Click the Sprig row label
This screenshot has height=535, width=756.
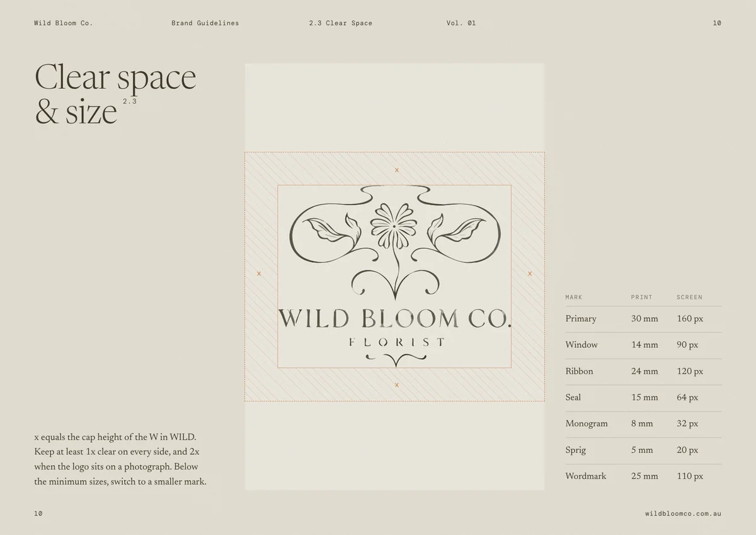coord(575,451)
